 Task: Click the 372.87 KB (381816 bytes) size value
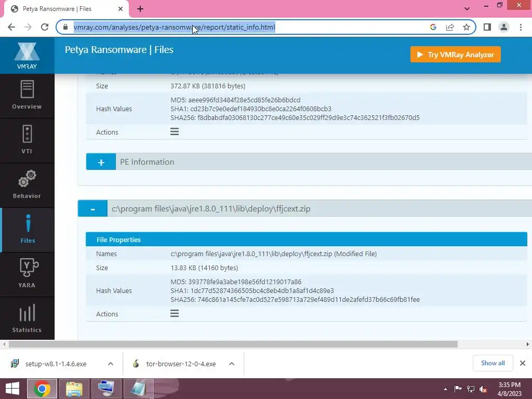[208, 86]
